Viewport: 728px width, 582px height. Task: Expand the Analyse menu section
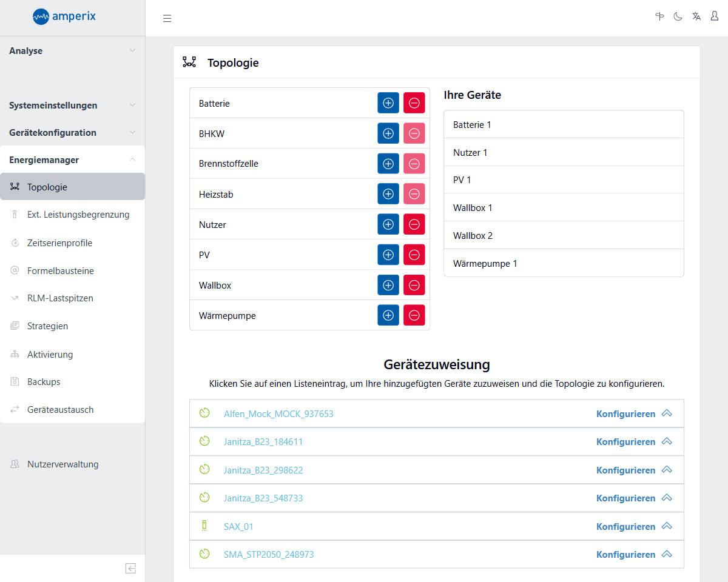(72, 51)
